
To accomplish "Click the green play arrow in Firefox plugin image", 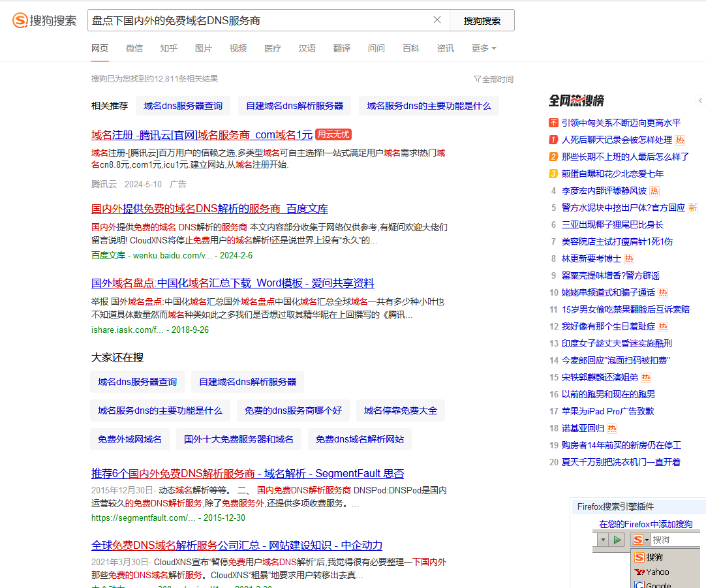I will [617, 539].
